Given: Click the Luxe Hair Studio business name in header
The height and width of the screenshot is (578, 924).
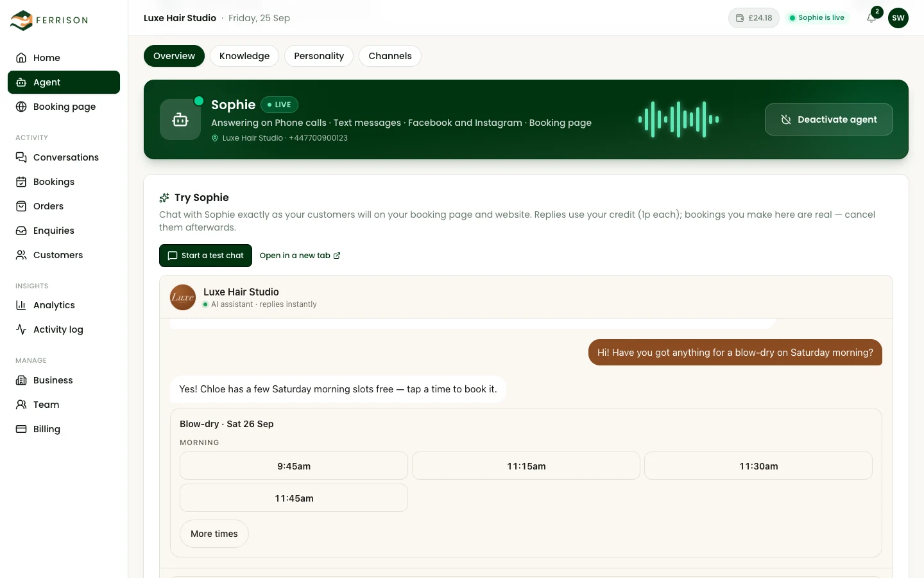Looking at the screenshot, I should coord(180,18).
